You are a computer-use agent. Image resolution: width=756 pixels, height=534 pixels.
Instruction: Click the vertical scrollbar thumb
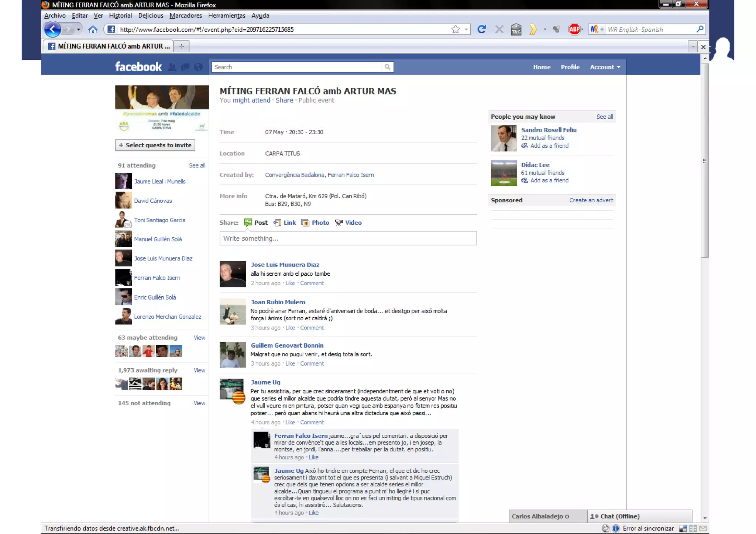(705, 161)
